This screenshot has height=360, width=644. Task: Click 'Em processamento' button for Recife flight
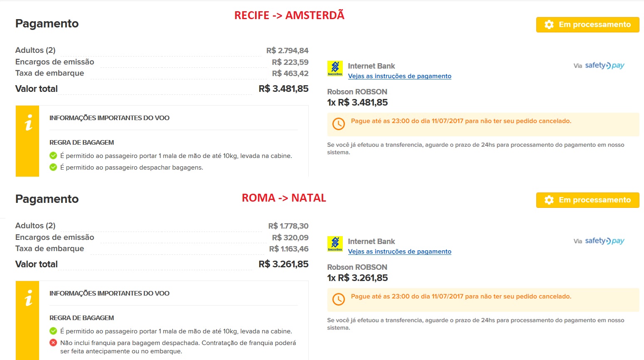point(587,25)
